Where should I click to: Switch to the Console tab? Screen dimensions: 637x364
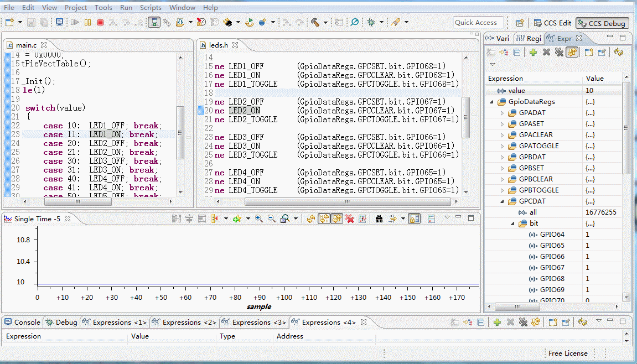[23, 322]
